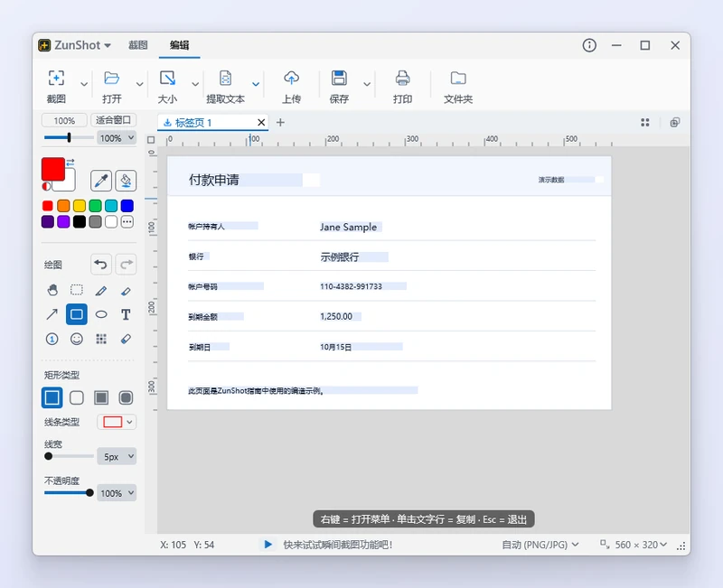Select the emoji sticker tool
Screen dimensions: 723x588
(x=77, y=339)
